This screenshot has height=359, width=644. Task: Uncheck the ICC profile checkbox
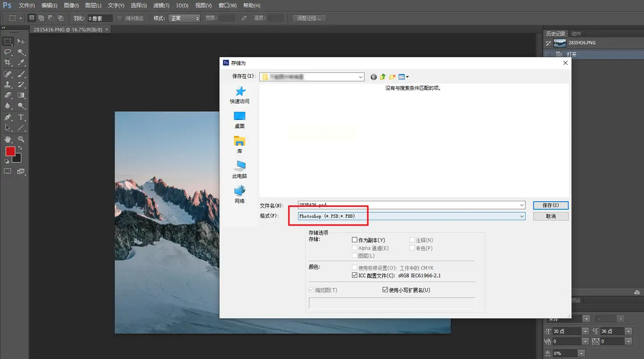pos(355,275)
